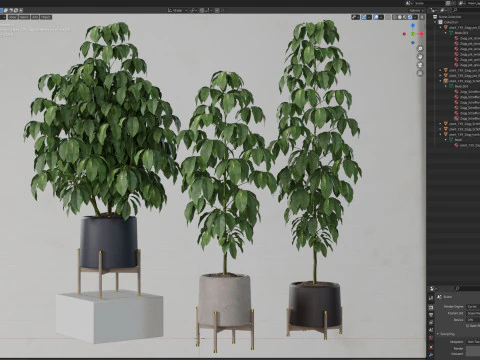Switch to rendered viewport shading

click(410, 17)
